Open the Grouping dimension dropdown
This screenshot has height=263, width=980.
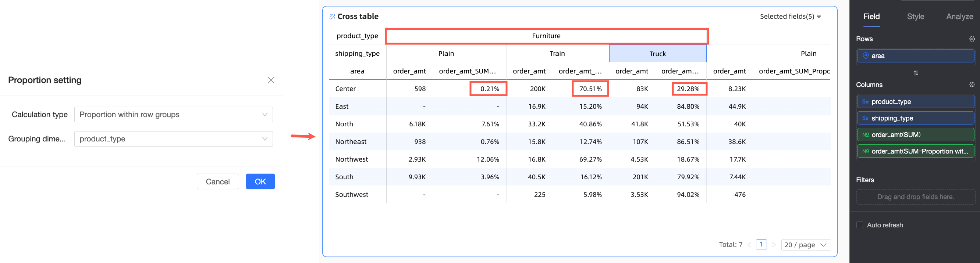tap(174, 139)
